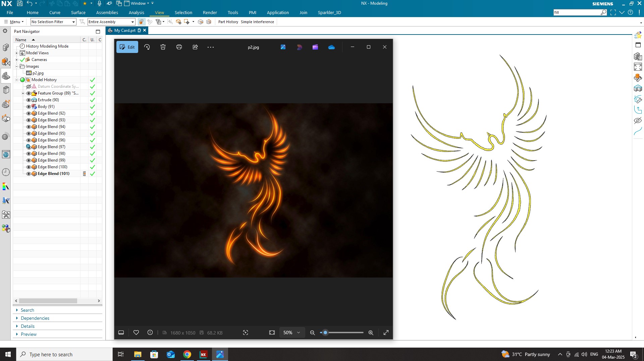Toggle visibility eye of Edge Blend (92)

coord(29,113)
